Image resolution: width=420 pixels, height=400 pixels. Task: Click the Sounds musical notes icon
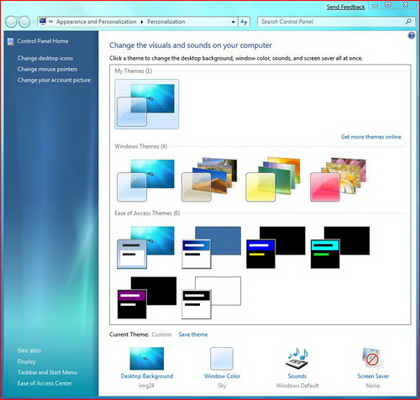tap(297, 358)
